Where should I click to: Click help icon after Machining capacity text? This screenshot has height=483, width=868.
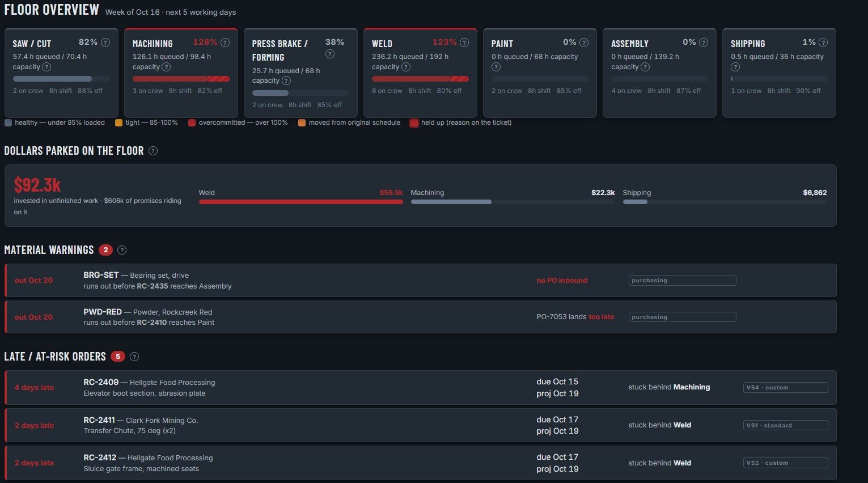166,67
